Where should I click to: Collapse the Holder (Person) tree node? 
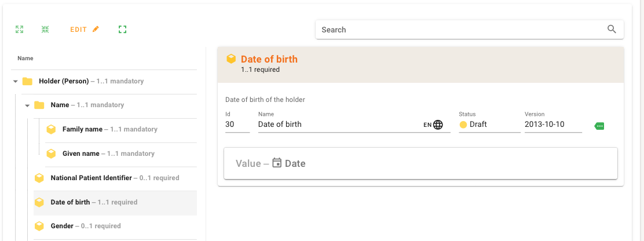16,82
